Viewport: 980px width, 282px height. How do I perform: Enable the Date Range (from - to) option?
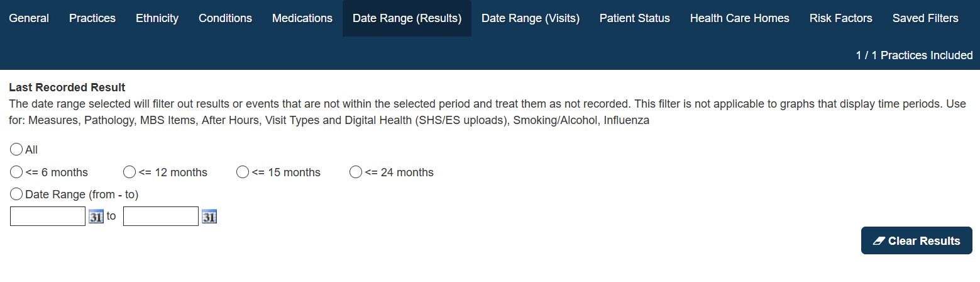[x=16, y=195]
